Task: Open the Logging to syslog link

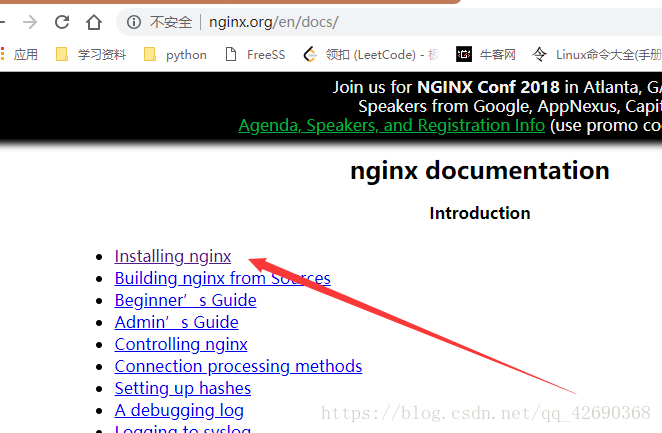Action: click(183, 428)
